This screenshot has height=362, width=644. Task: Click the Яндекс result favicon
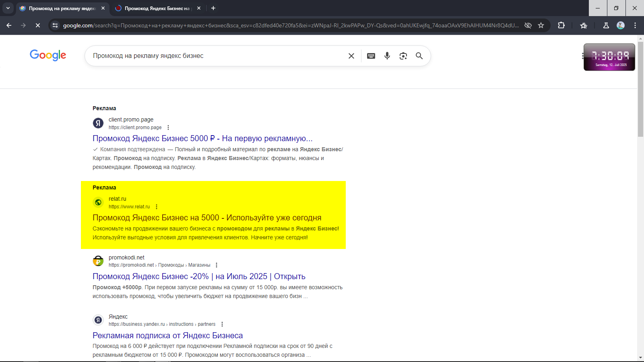(x=98, y=320)
